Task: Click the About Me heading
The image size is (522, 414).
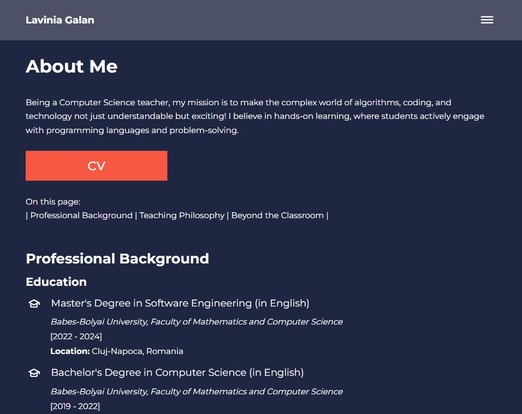Action: click(x=72, y=66)
